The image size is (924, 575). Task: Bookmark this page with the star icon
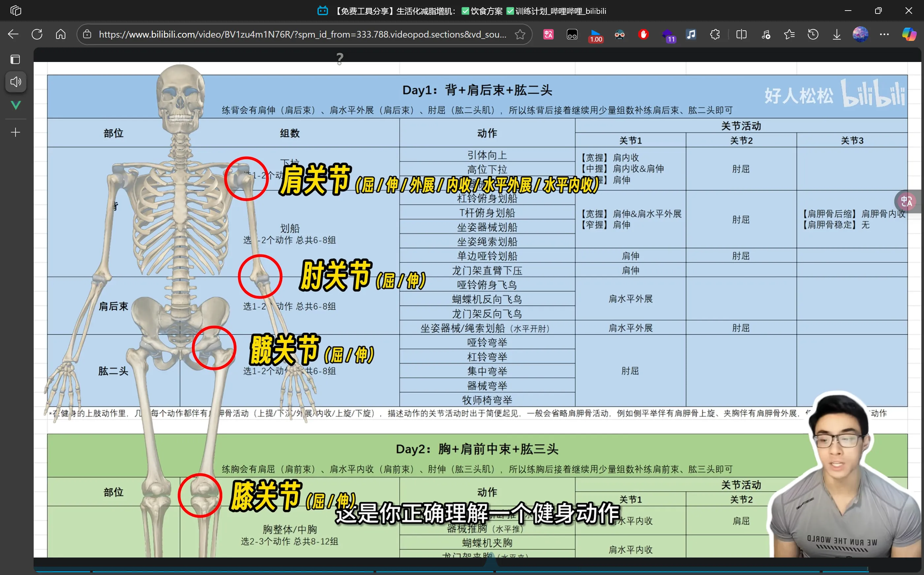point(520,35)
